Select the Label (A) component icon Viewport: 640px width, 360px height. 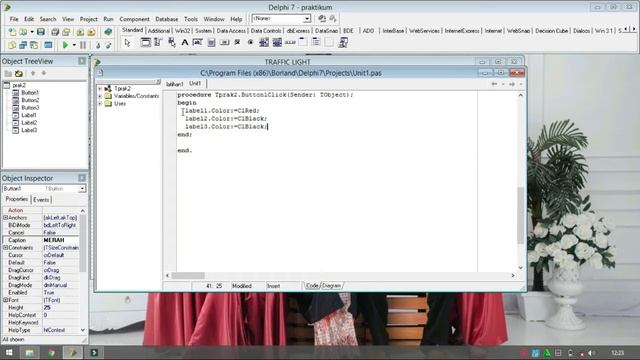pos(184,42)
